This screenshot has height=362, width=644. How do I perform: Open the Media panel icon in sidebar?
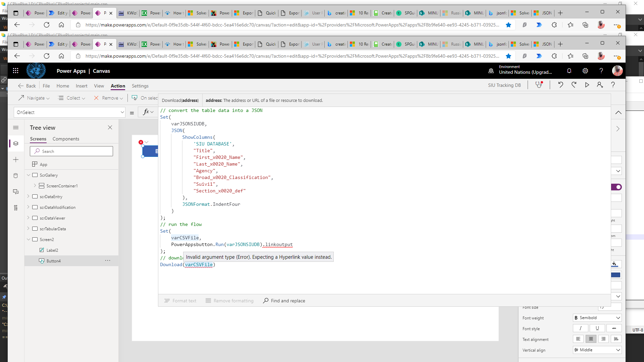click(x=16, y=192)
